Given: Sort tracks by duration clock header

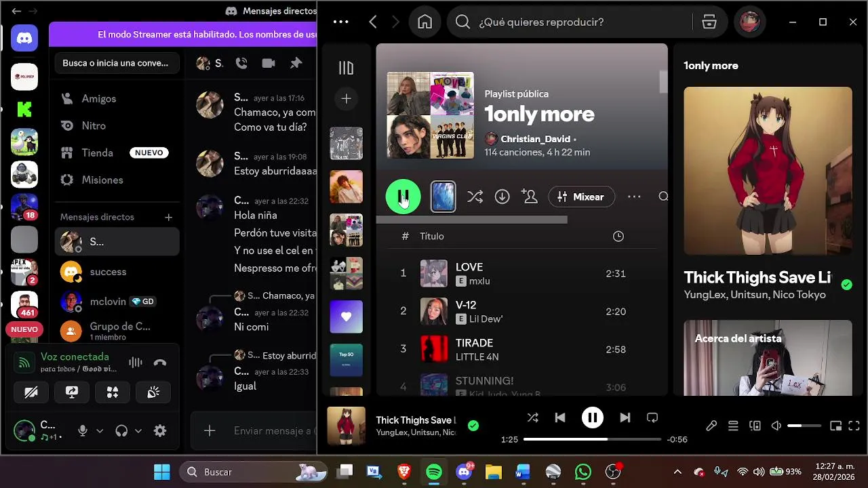Looking at the screenshot, I should (x=618, y=237).
